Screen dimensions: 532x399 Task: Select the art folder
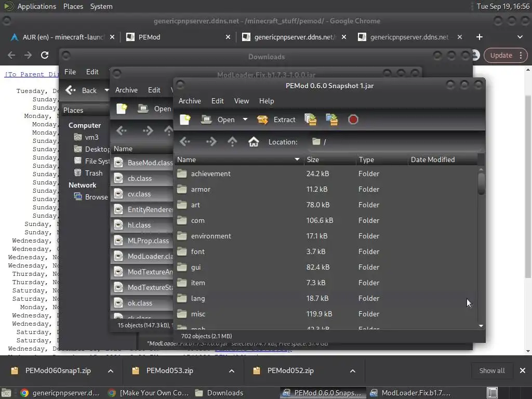tap(326, 205)
